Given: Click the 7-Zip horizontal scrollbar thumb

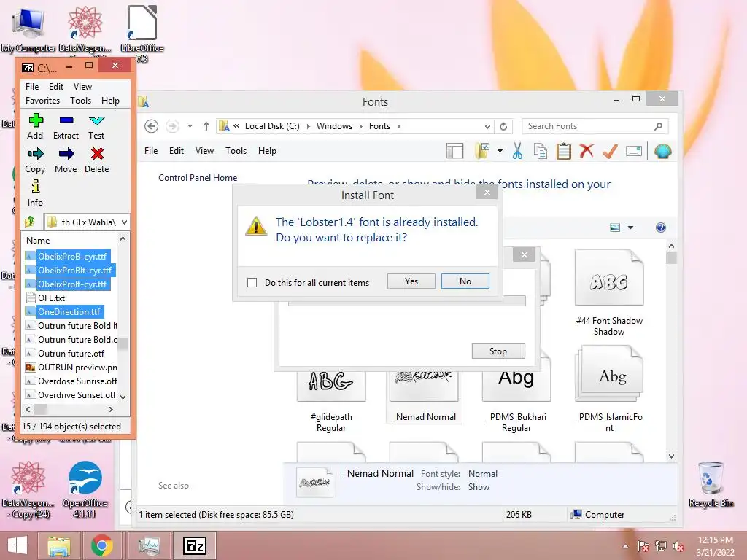Looking at the screenshot, I should (41, 409).
